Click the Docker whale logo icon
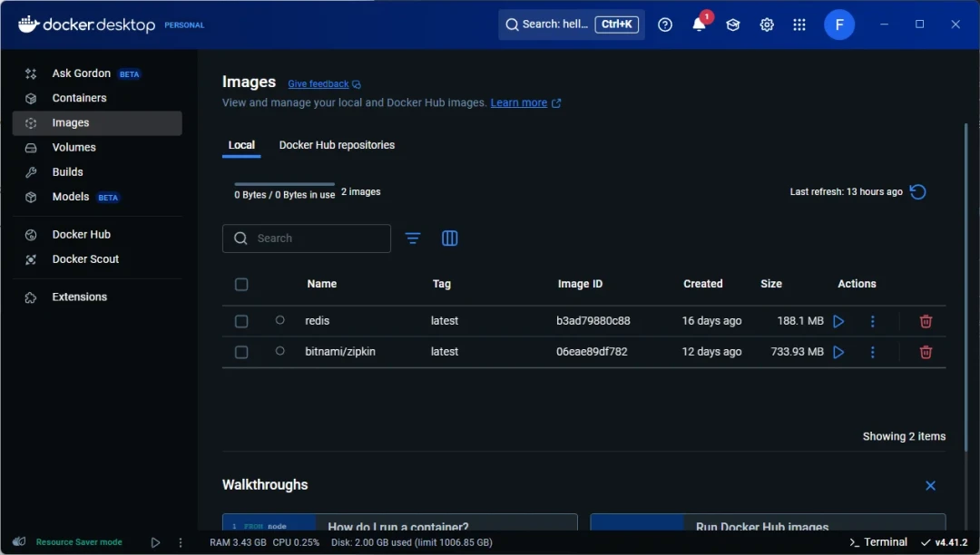 coord(29,24)
